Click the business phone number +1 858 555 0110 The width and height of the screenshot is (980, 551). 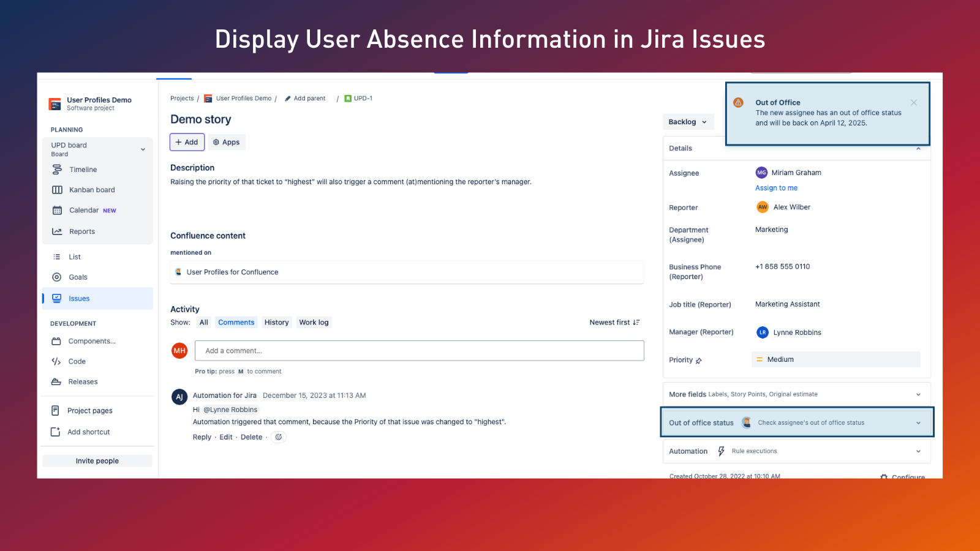[x=783, y=266]
